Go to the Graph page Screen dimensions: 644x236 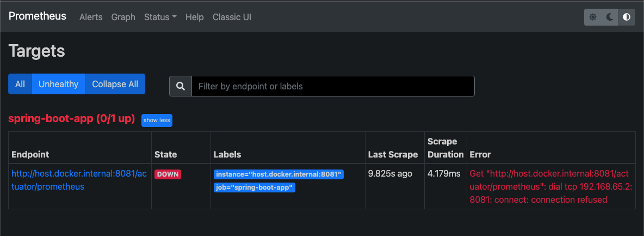click(x=123, y=17)
